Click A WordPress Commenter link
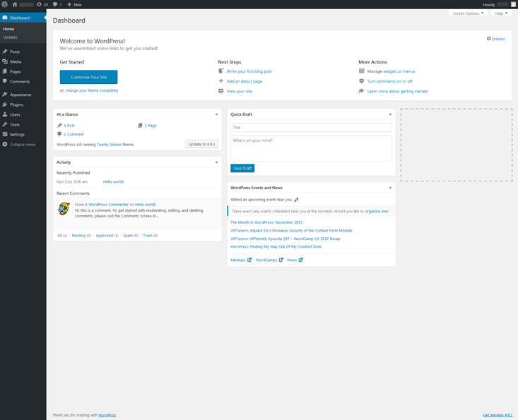Image resolution: width=518 pixels, height=420 pixels. coord(107,205)
